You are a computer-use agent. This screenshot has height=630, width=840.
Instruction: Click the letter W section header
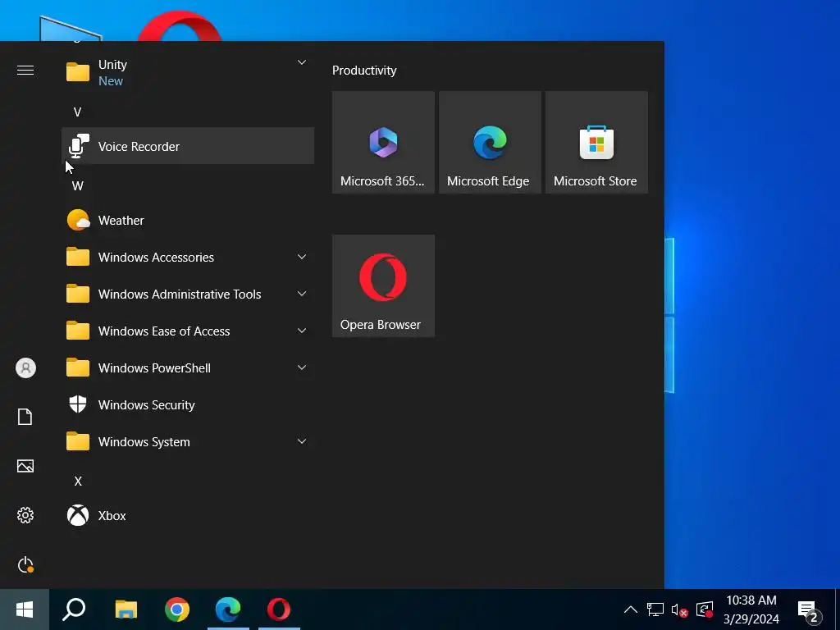pyautogui.click(x=78, y=186)
